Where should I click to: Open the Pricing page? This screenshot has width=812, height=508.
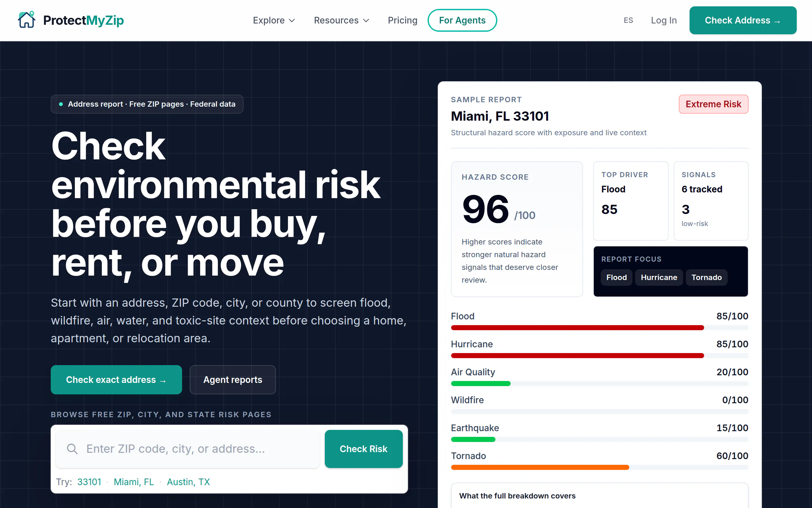coord(402,21)
